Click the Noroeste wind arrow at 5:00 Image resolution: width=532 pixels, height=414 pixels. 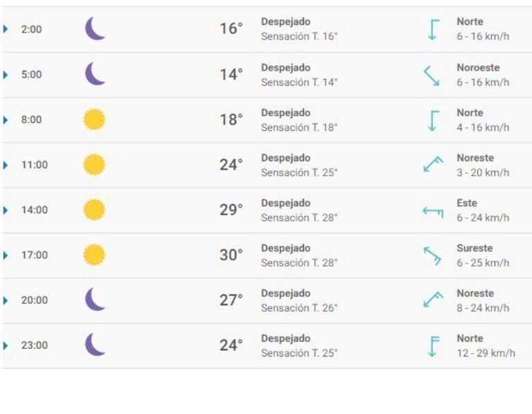pyautogui.click(x=432, y=75)
